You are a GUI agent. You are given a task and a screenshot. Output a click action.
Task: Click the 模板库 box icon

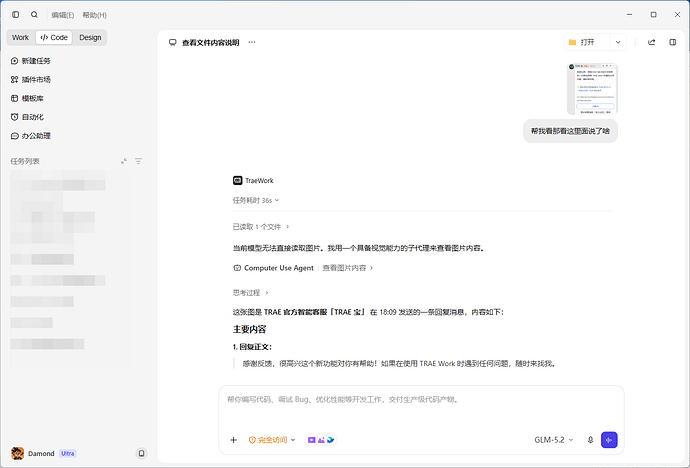point(15,99)
